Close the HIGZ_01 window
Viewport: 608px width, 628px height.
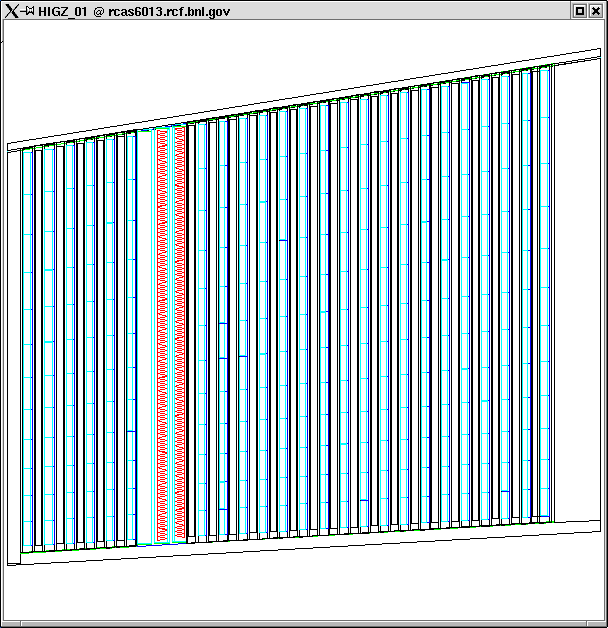pyautogui.click(x=596, y=11)
